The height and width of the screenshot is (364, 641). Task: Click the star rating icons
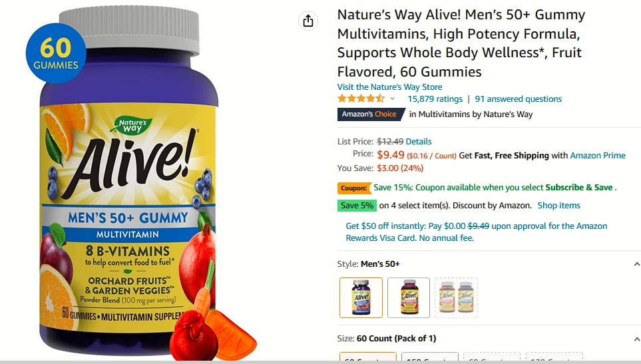click(361, 98)
